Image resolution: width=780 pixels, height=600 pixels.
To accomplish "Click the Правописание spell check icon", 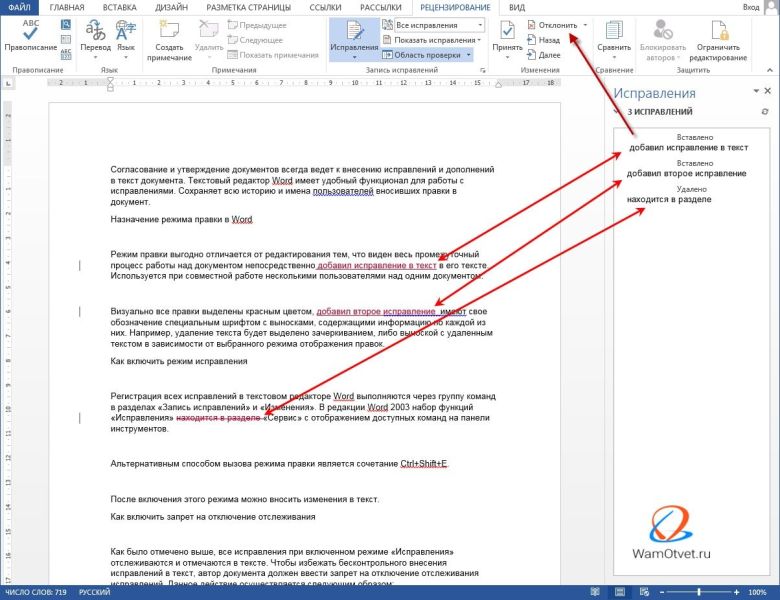I will click(30, 32).
